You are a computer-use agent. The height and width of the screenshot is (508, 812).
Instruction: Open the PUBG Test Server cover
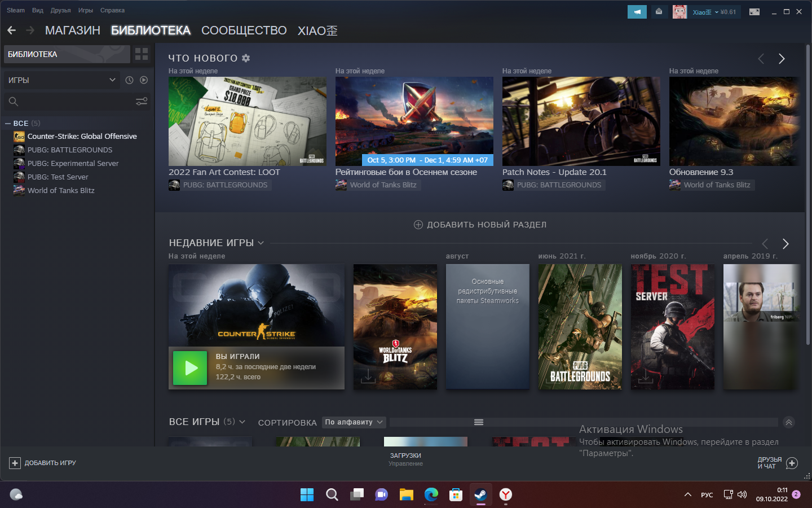(673, 327)
